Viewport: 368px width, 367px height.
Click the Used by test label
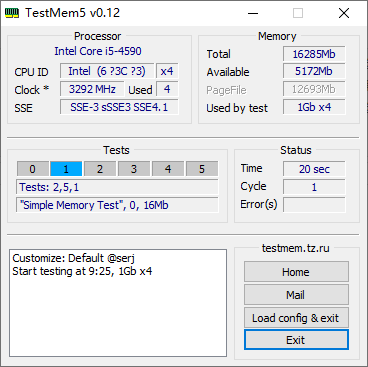(x=237, y=108)
